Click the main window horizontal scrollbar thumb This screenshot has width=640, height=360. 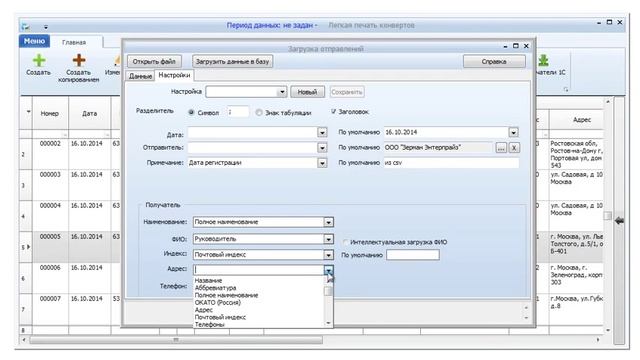point(176,340)
